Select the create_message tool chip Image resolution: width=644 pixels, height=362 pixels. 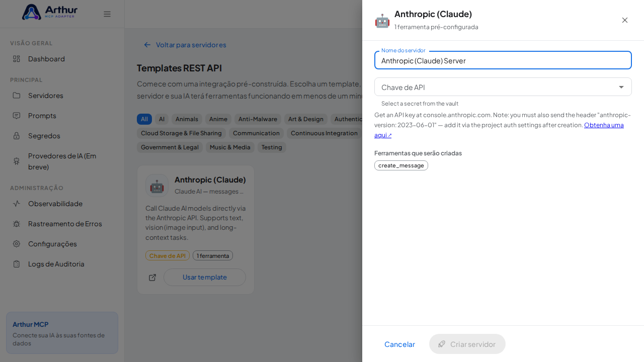click(x=401, y=165)
